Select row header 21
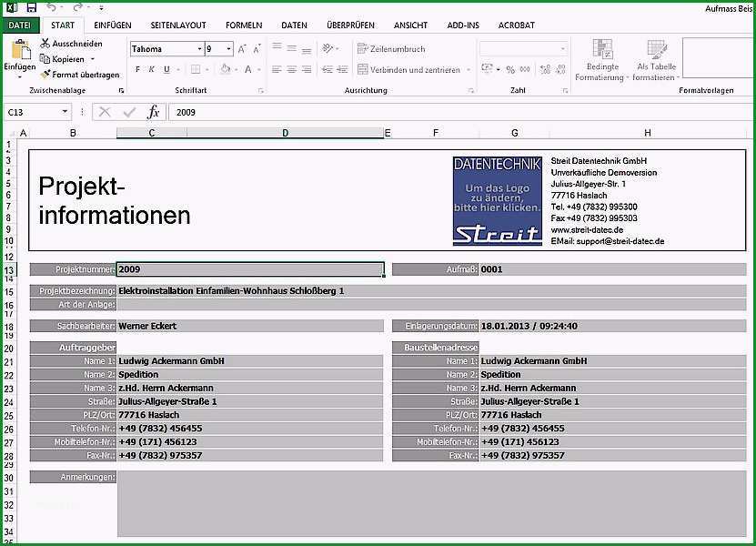This screenshot has height=546, width=756. click(x=9, y=361)
